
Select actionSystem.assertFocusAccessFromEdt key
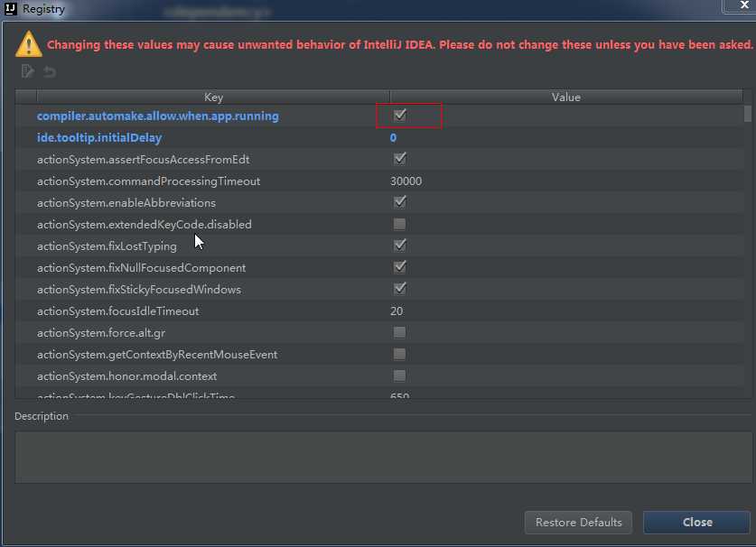coord(144,160)
